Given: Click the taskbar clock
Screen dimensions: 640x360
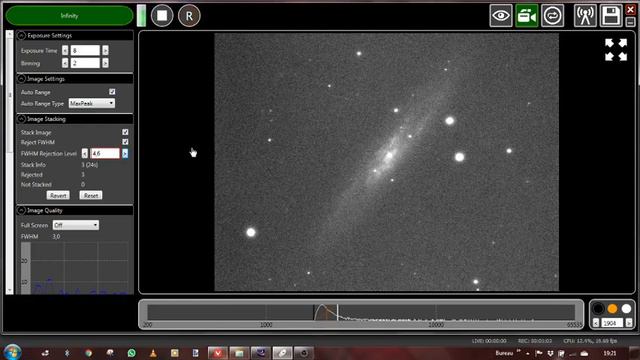Looking at the screenshot, I should (610, 353).
